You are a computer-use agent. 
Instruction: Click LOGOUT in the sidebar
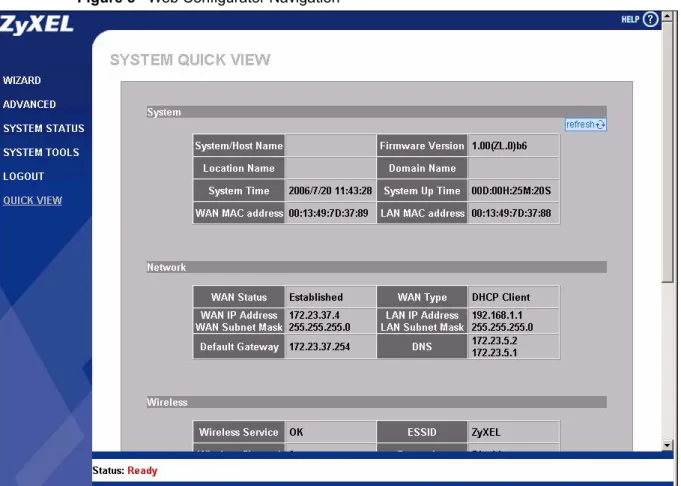point(23,176)
